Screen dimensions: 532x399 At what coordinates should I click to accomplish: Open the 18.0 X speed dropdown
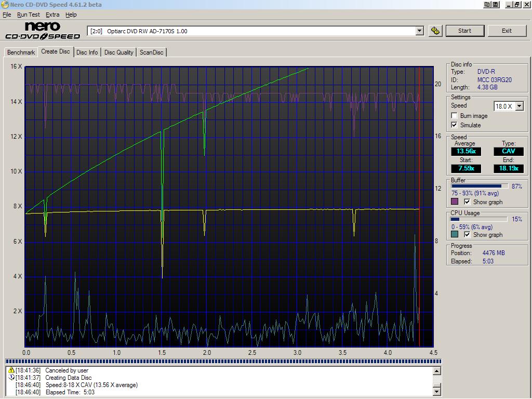point(520,106)
